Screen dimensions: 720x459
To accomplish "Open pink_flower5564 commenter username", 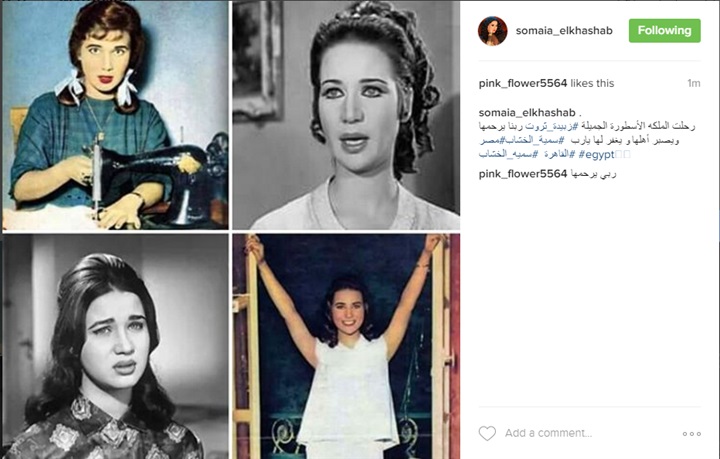I will (x=523, y=174).
